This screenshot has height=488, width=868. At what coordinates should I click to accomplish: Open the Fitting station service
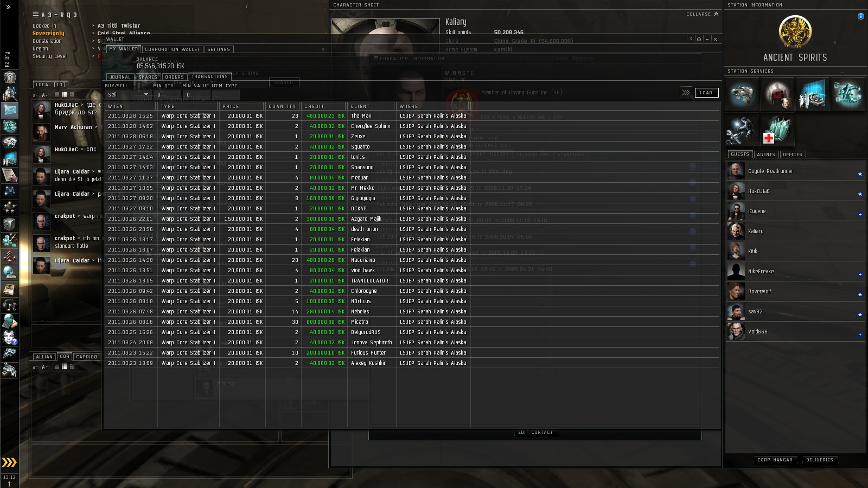742,94
